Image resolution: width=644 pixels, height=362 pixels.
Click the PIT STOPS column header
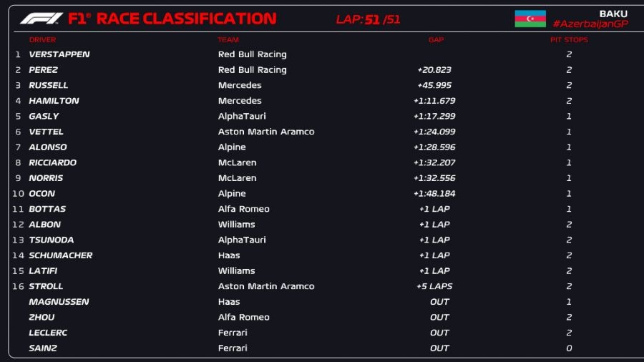(569, 40)
